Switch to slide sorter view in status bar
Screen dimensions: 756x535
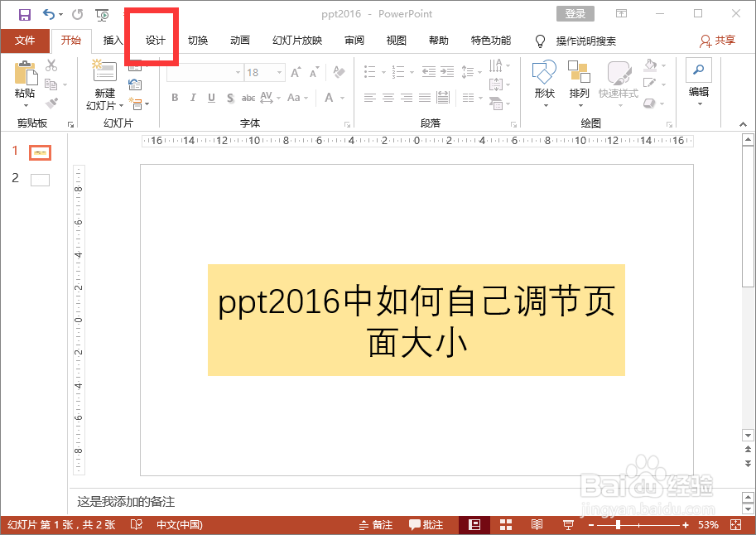click(x=506, y=525)
